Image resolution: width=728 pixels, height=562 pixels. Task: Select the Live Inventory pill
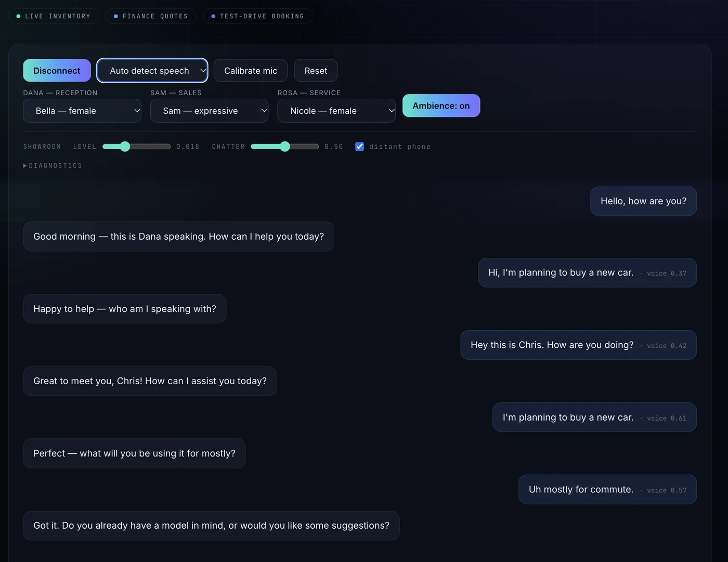tap(54, 16)
